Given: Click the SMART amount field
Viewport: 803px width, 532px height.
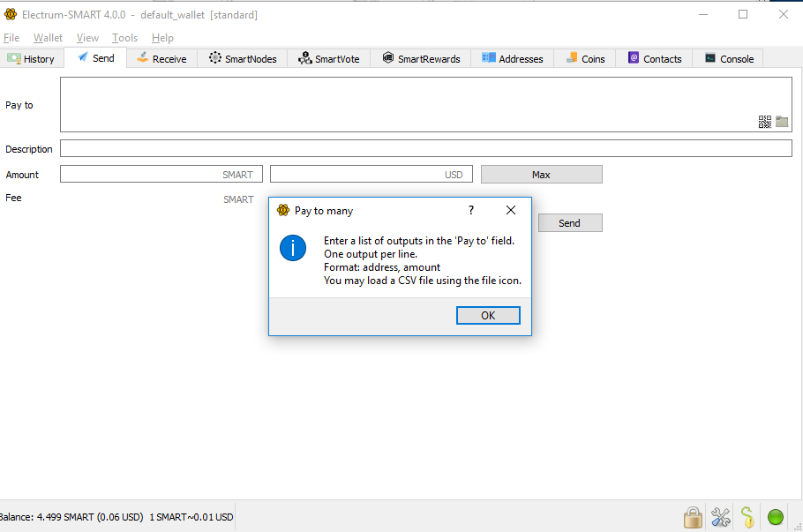Looking at the screenshot, I should coord(161,174).
